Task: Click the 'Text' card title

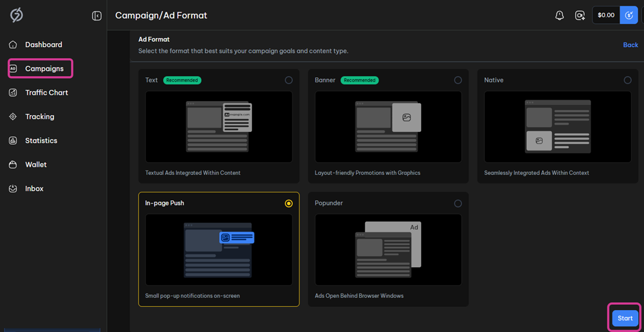Action: (151, 80)
